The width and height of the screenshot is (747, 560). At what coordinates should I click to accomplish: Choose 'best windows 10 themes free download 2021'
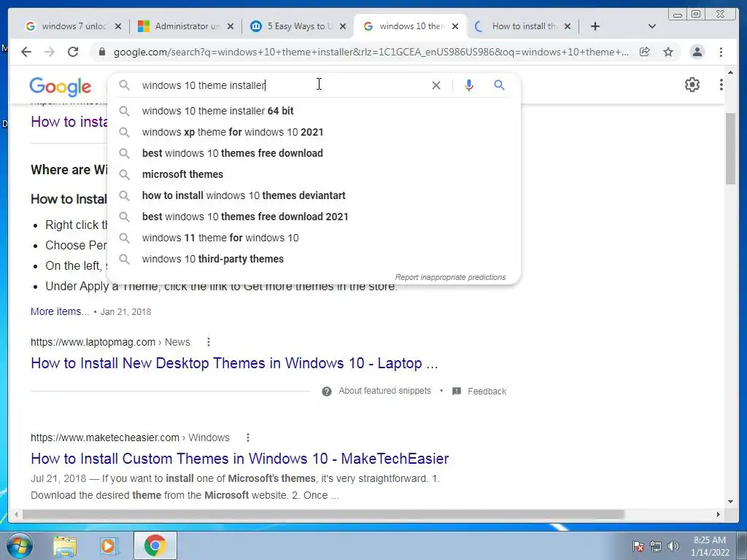pyautogui.click(x=314, y=217)
